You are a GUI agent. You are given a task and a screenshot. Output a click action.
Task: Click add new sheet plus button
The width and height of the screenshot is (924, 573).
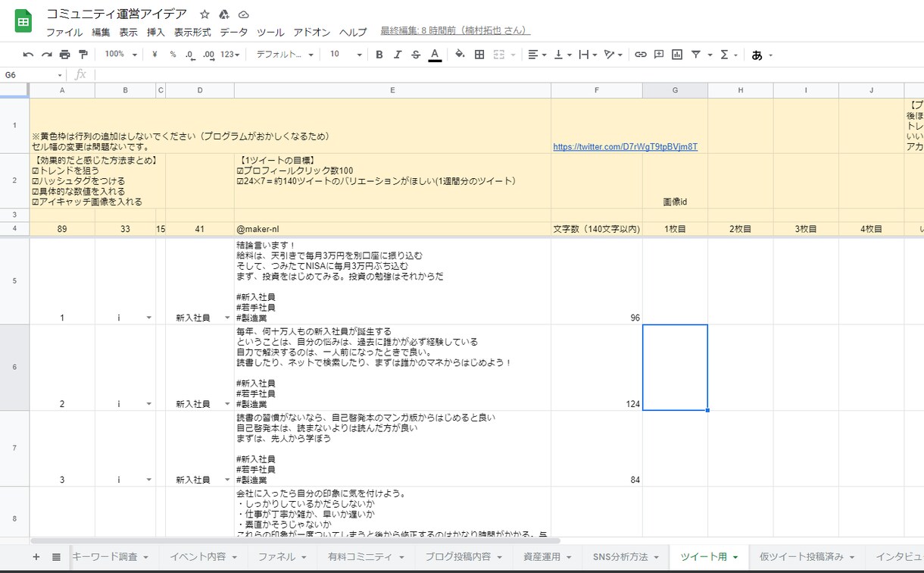tap(36, 556)
